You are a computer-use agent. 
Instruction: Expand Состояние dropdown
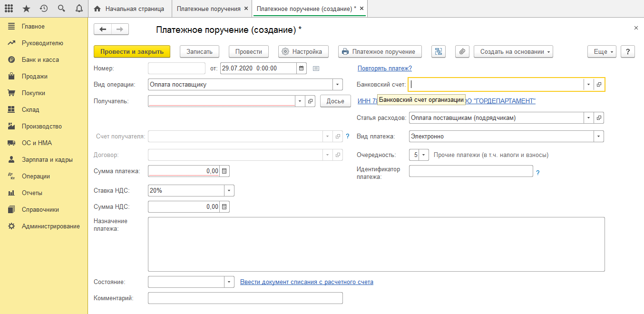(229, 282)
